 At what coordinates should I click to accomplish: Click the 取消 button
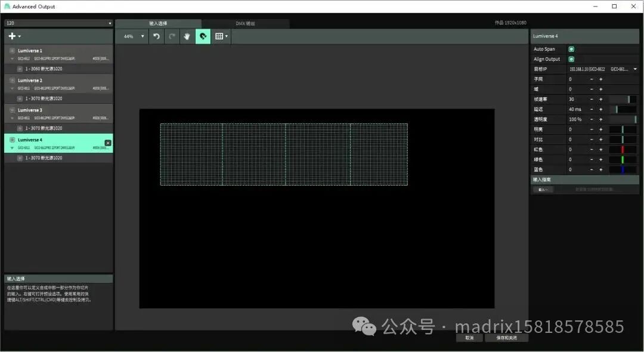[x=469, y=337]
